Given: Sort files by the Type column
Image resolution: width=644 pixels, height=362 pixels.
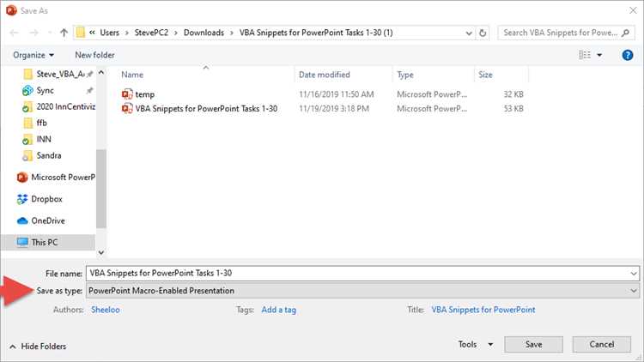Looking at the screenshot, I should tap(405, 75).
